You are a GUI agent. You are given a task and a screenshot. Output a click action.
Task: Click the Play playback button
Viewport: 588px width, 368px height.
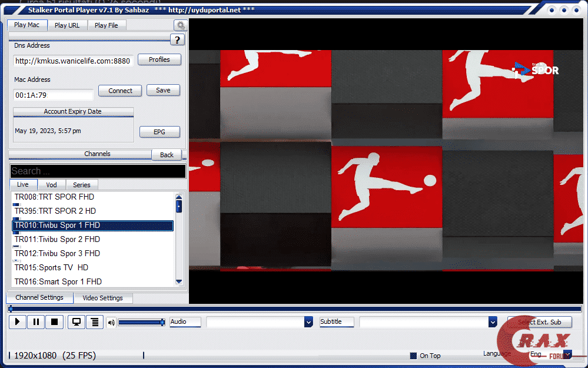click(17, 322)
